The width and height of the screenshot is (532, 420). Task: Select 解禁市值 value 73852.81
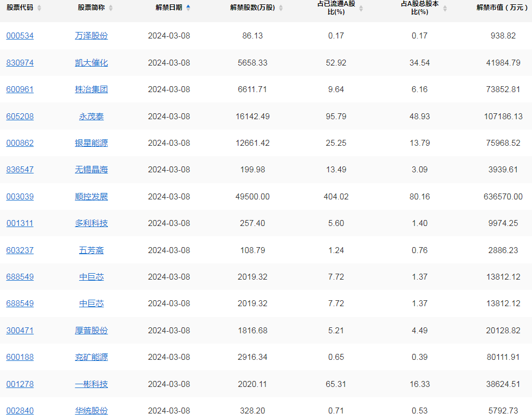point(503,89)
